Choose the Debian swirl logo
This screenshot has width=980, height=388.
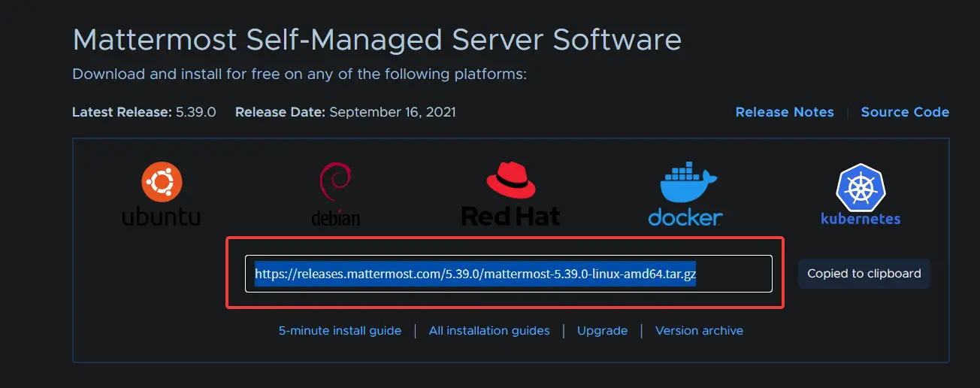[x=333, y=186]
